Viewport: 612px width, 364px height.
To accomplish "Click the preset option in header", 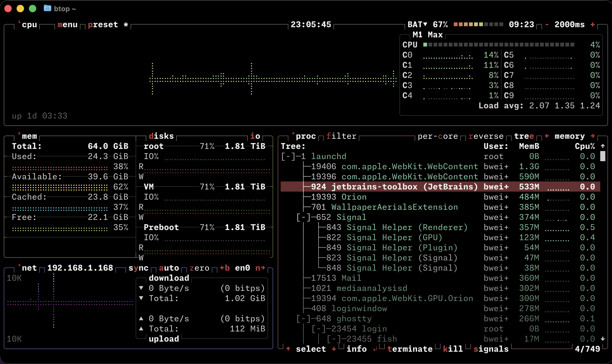I will (x=103, y=25).
